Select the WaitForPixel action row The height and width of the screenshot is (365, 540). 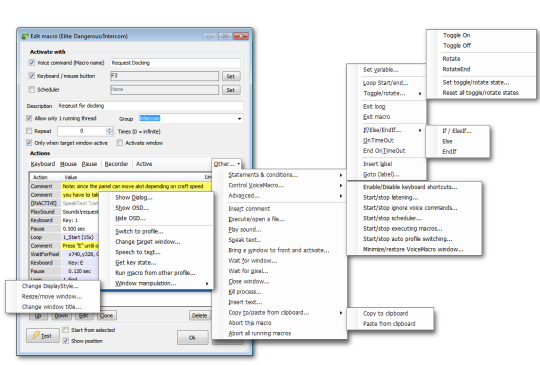pos(64,254)
